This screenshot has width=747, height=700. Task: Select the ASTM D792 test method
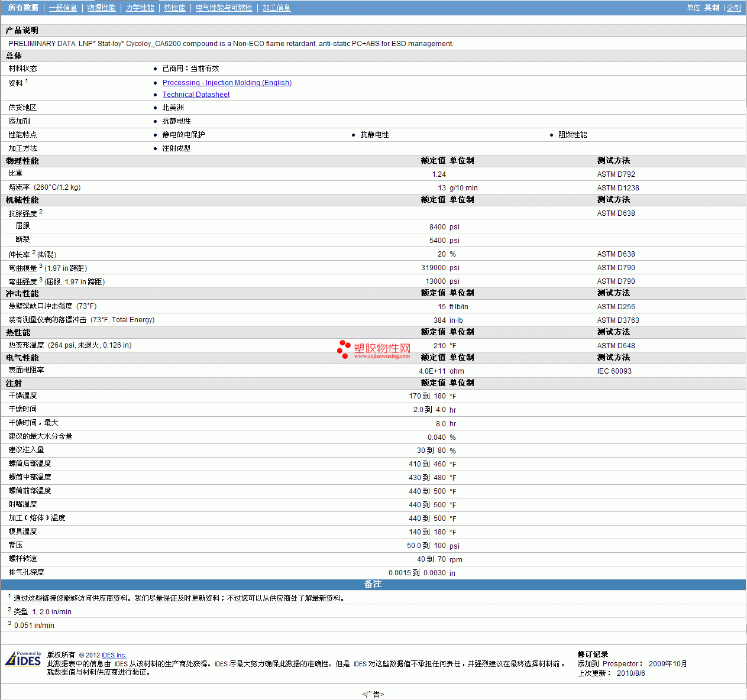[x=616, y=174]
